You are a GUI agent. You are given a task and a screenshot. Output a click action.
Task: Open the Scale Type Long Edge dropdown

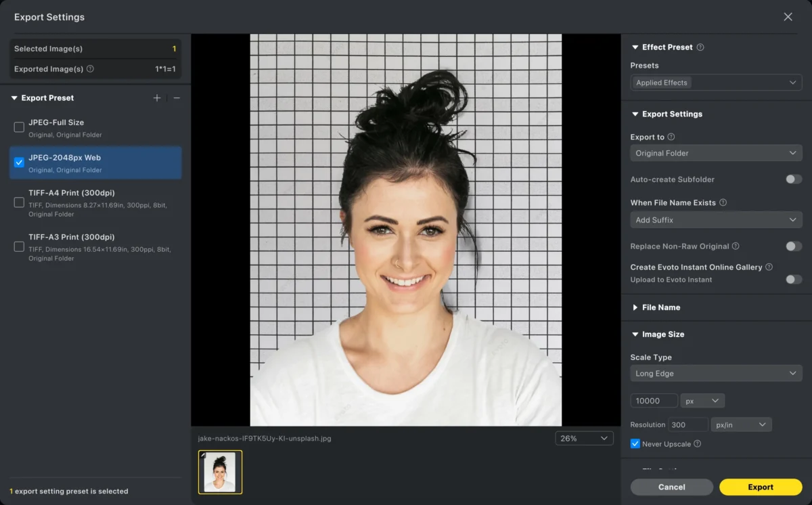[716, 373]
